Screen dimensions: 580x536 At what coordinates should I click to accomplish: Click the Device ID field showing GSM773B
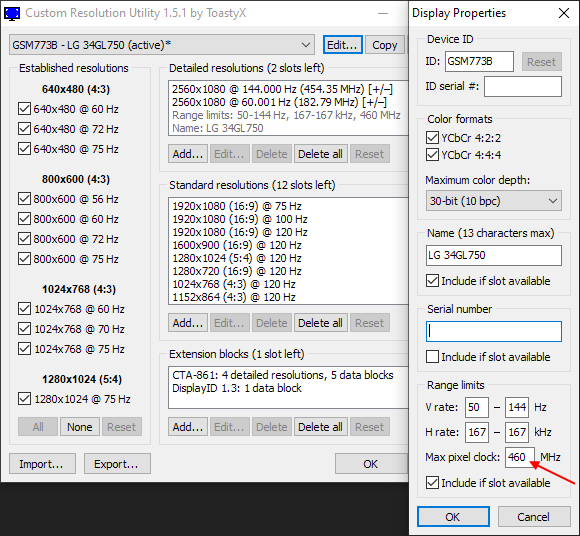click(479, 61)
